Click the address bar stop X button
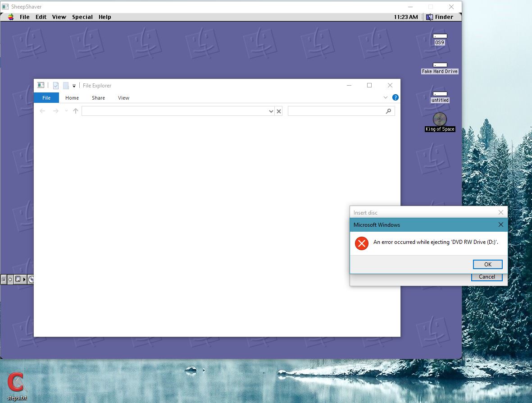The image size is (532, 403). (279, 111)
